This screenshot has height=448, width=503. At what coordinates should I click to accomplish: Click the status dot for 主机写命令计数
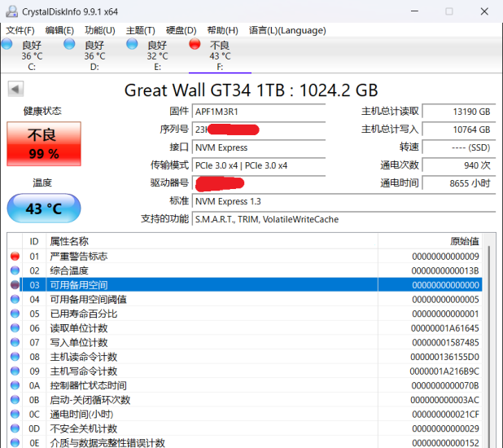[x=15, y=371]
